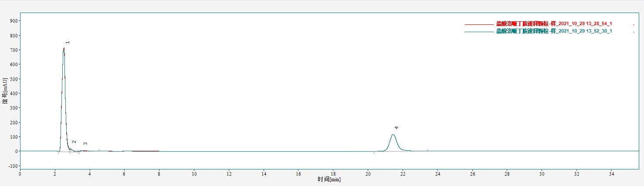644x186 pixels.
Task: Click the integration end marker near 23.4 min
Action: (427, 149)
